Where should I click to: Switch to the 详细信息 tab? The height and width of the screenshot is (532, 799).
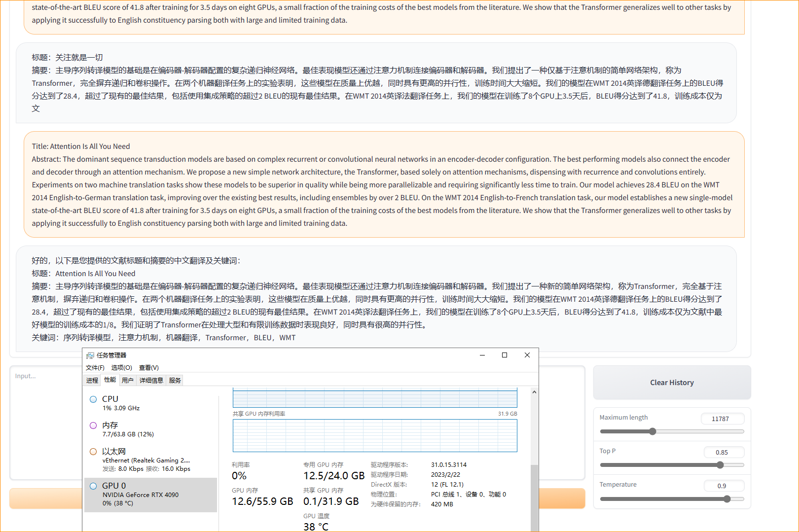[151, 380]
